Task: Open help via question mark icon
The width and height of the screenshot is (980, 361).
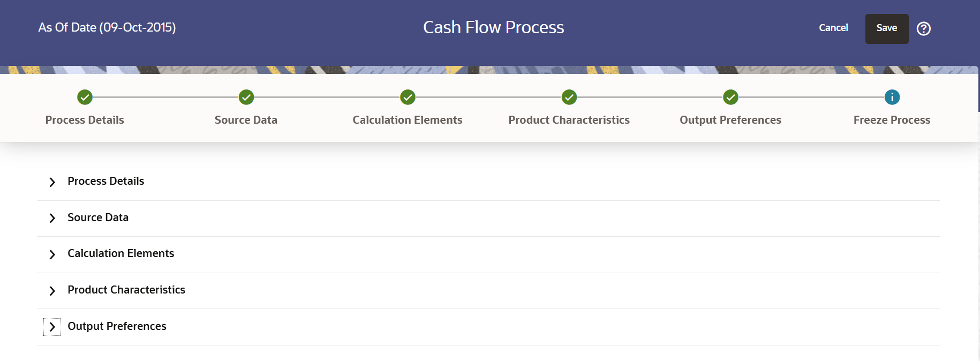Action: (x=923, y=28)
